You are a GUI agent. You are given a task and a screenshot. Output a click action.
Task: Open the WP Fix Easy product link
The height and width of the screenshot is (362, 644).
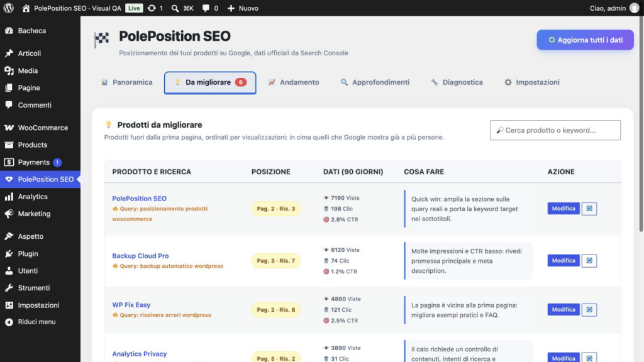point(131,305)
